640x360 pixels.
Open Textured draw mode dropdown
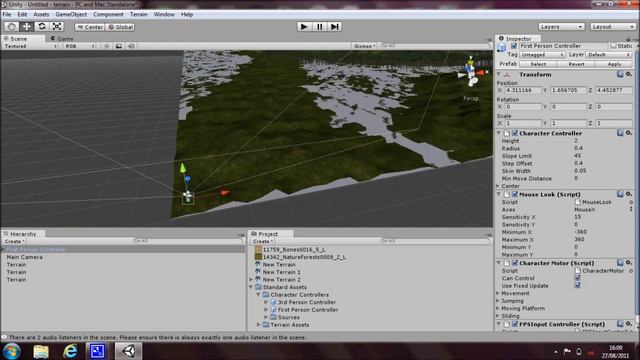[30, 46]
